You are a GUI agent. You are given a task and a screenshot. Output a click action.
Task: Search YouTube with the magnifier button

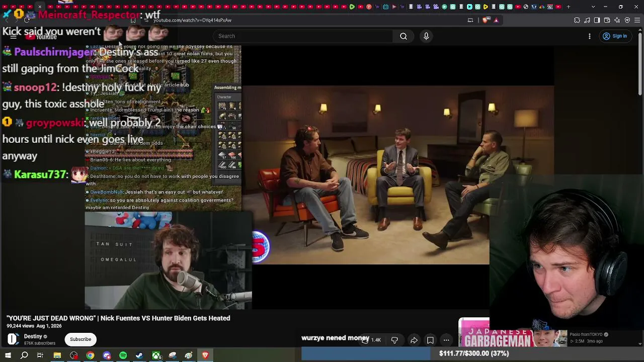[404, 36]
